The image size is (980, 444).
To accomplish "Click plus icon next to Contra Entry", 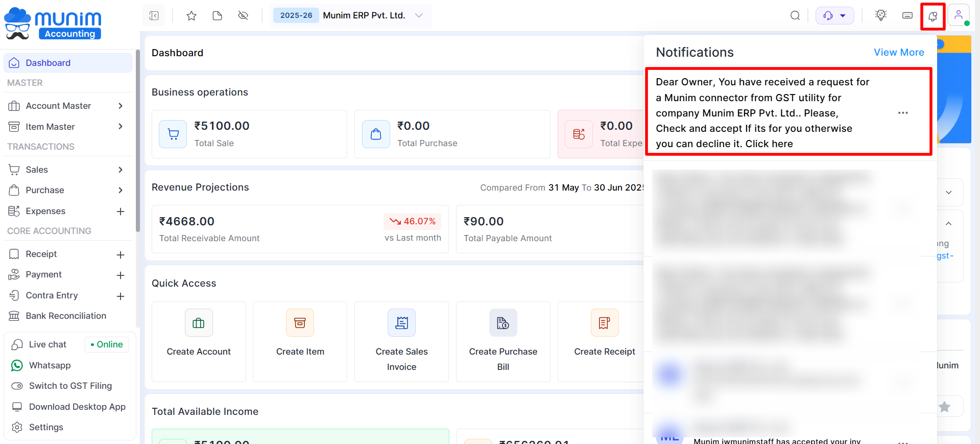I will click(121, 296).
